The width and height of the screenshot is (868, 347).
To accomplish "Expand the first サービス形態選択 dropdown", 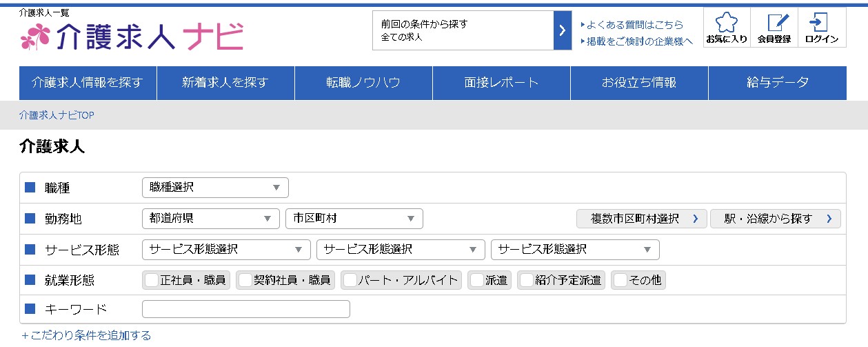I will coord(226,250).
